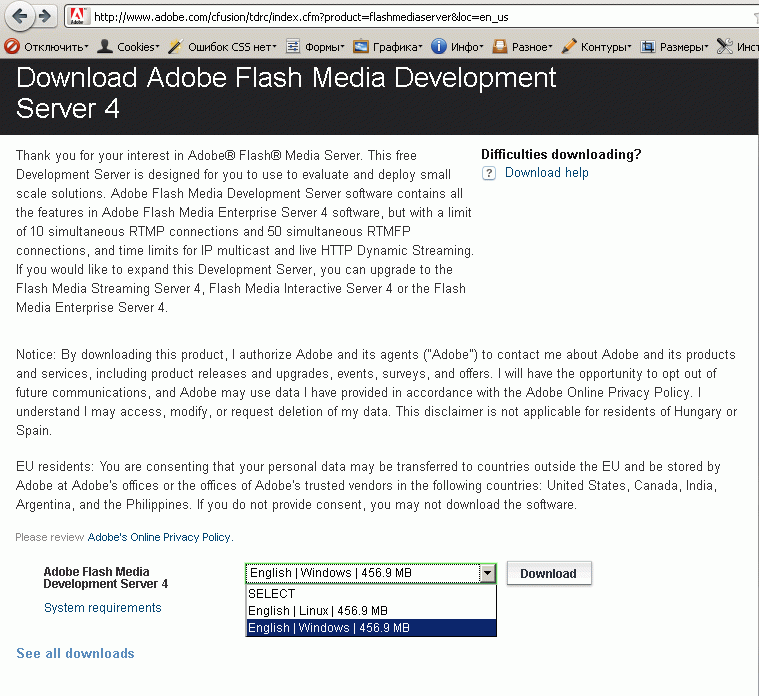Image resolution: width=759 pixels, height=696 pixels.
Task: Click the browser Back arrow button
Action: [x=20, y=16]
